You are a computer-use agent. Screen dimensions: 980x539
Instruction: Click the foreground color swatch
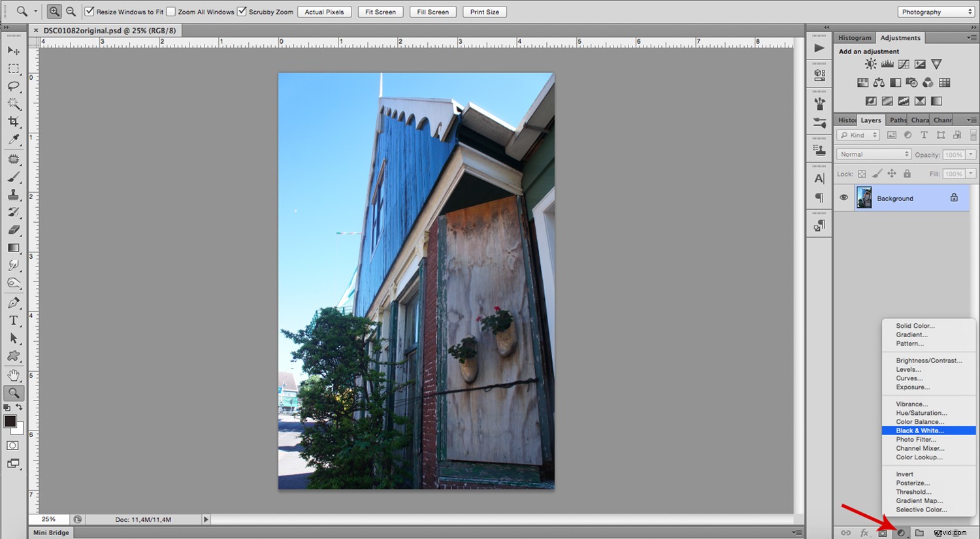pos(9,421)
